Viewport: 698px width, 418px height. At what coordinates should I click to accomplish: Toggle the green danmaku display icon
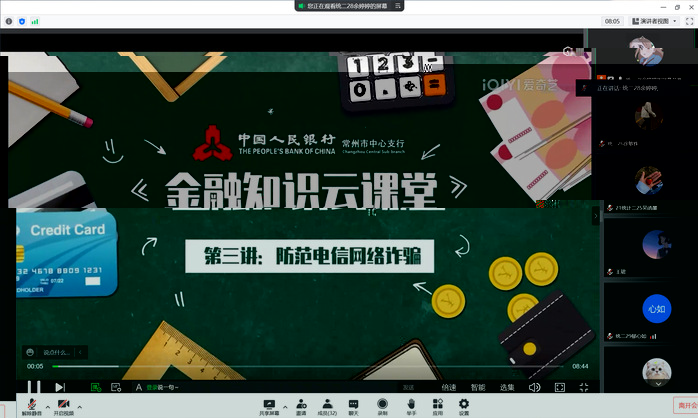96,387
